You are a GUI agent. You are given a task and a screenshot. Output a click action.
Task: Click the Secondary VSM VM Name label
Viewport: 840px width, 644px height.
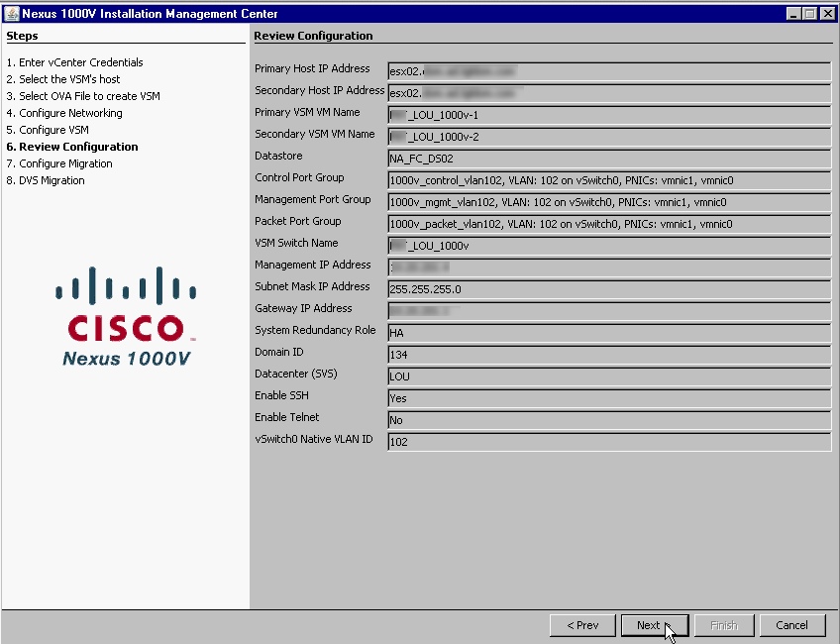(x=315, y=134)
